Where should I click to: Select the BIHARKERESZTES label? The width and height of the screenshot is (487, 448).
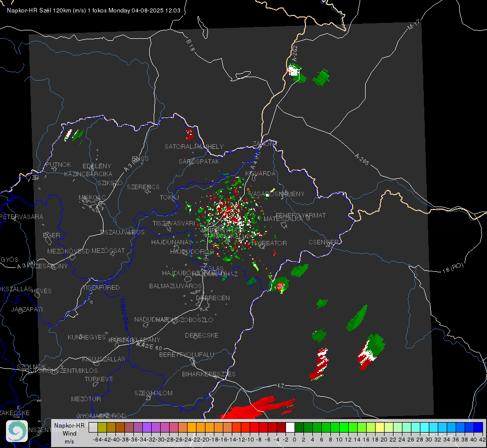pyautogui.click(x=209, y=374)
